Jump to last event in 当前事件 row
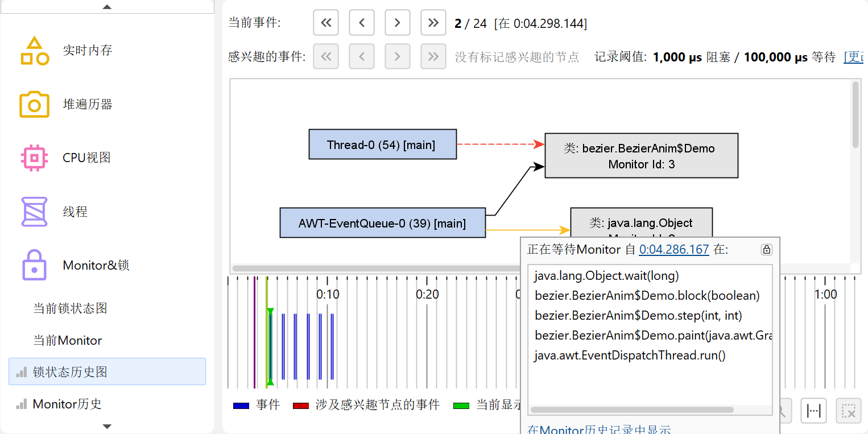The image size is (868, 434). [x=433, y=23]
